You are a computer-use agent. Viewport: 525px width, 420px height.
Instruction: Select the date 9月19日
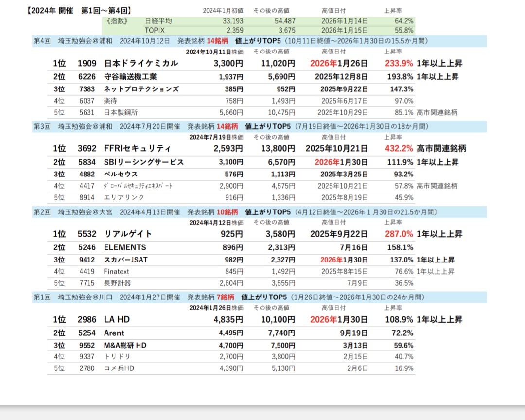click(x=353, y=333)
